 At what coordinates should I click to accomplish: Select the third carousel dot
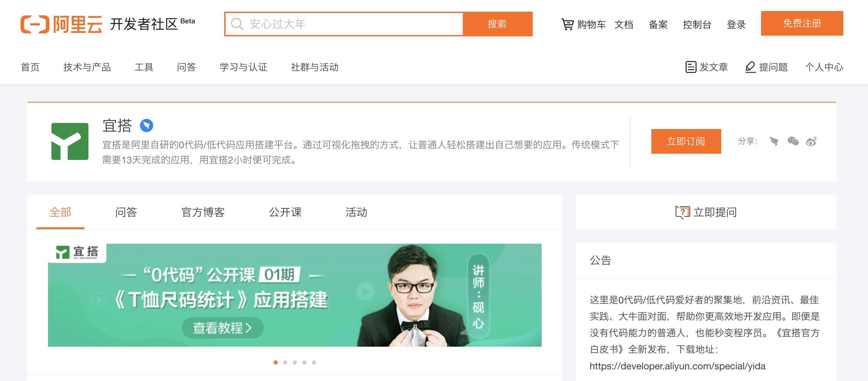(295, 362)
